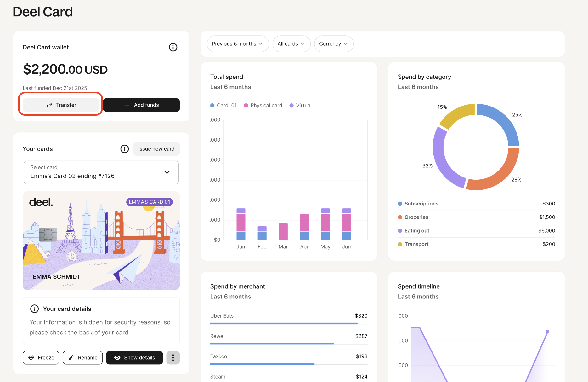
Task: Expand the All cards filter dropdown
Action: [x=291, y=44]
